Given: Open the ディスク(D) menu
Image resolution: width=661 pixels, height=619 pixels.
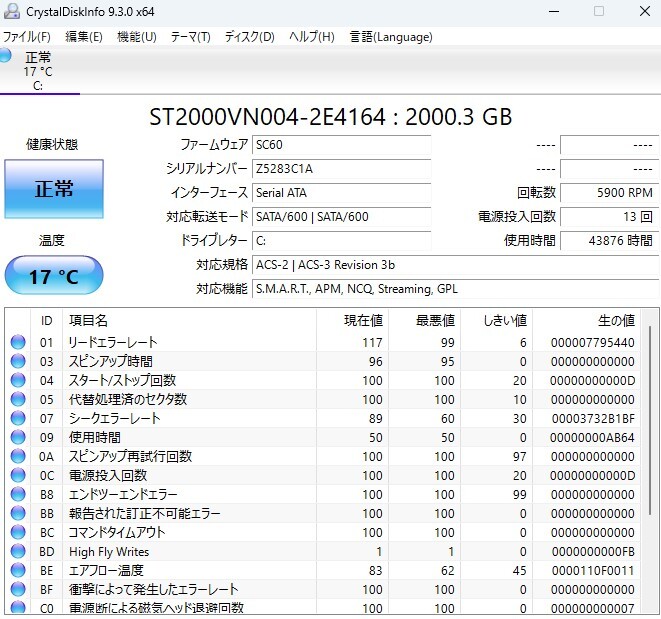Looking at the screenshot, I should coord(250,37).
